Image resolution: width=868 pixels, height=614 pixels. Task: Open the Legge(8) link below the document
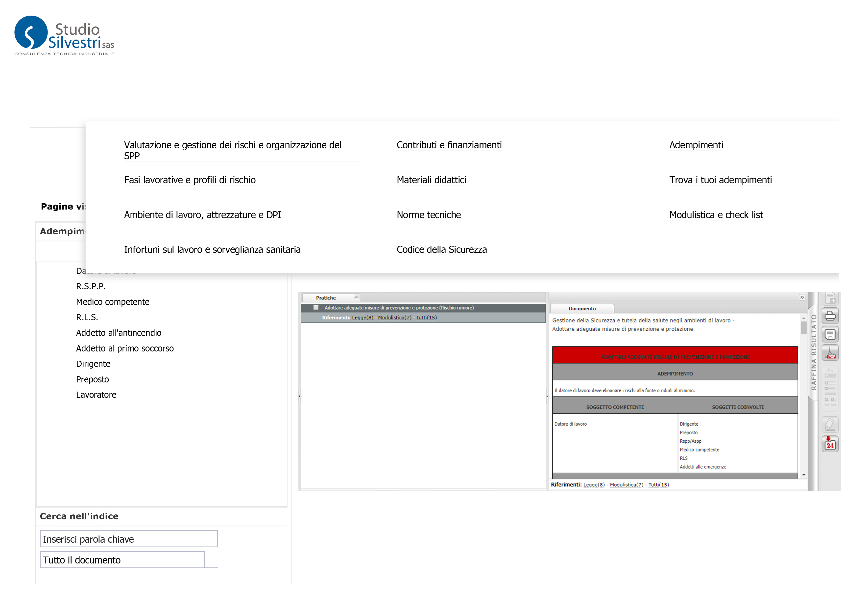pos(594,485)
